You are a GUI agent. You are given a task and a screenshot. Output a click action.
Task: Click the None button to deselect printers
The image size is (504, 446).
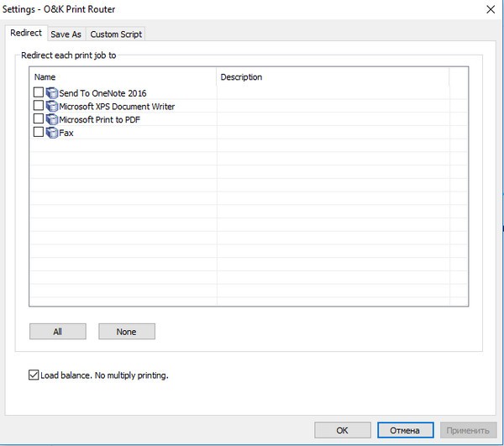coord(126,332)
